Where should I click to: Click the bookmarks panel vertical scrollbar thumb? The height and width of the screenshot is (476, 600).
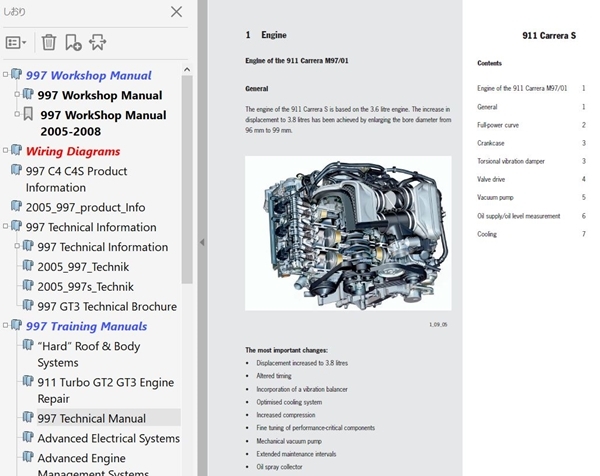pos(187,180)
